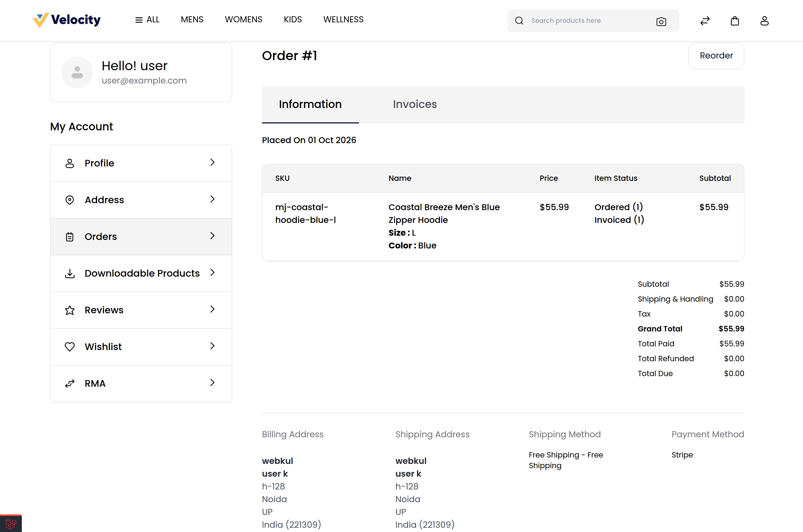Open the compare products arrows icon
803x532 pixels.
pyautogui.click(x=705, y=21)
